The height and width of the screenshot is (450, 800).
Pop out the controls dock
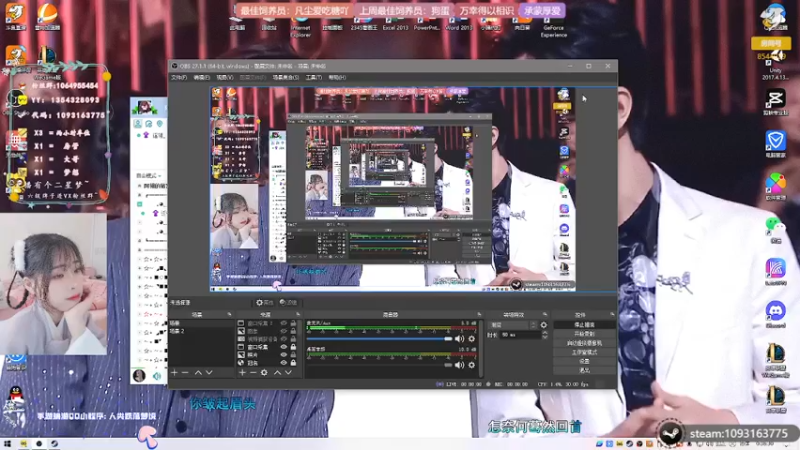click(x=612, y=314)
